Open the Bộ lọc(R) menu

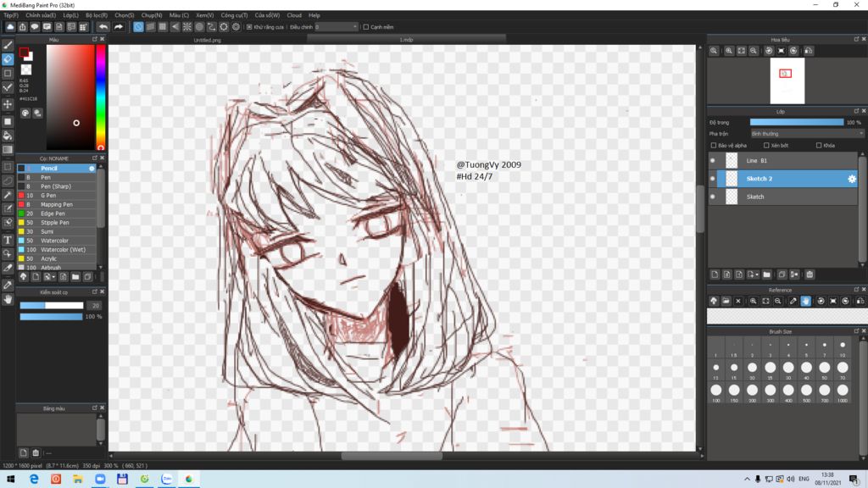(x=97, y=15)
